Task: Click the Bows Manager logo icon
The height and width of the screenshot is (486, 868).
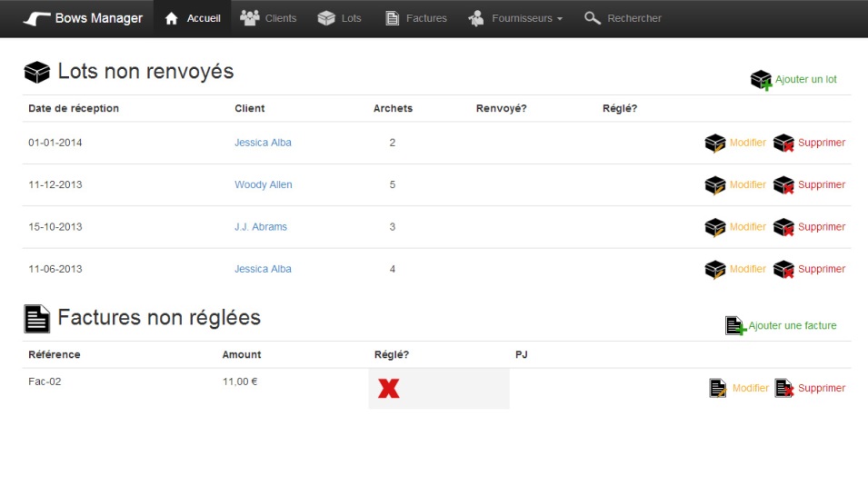Action: [x=36, y=18]
